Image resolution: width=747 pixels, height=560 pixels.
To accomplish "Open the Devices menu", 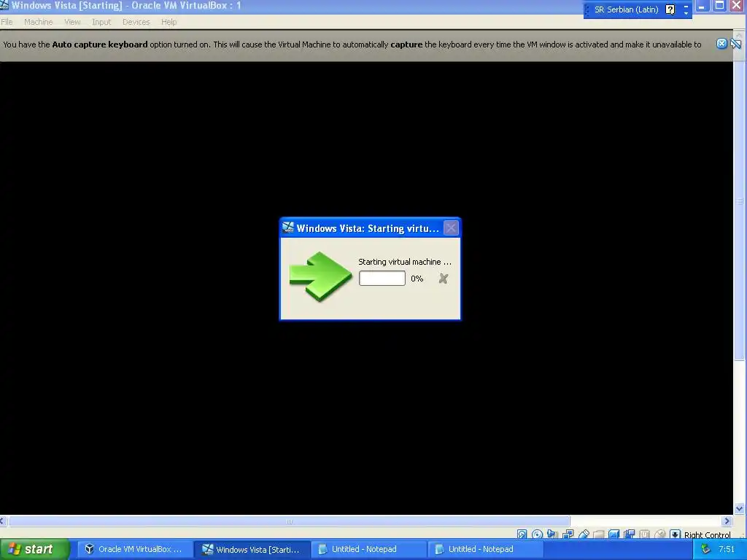I will 136,22.
